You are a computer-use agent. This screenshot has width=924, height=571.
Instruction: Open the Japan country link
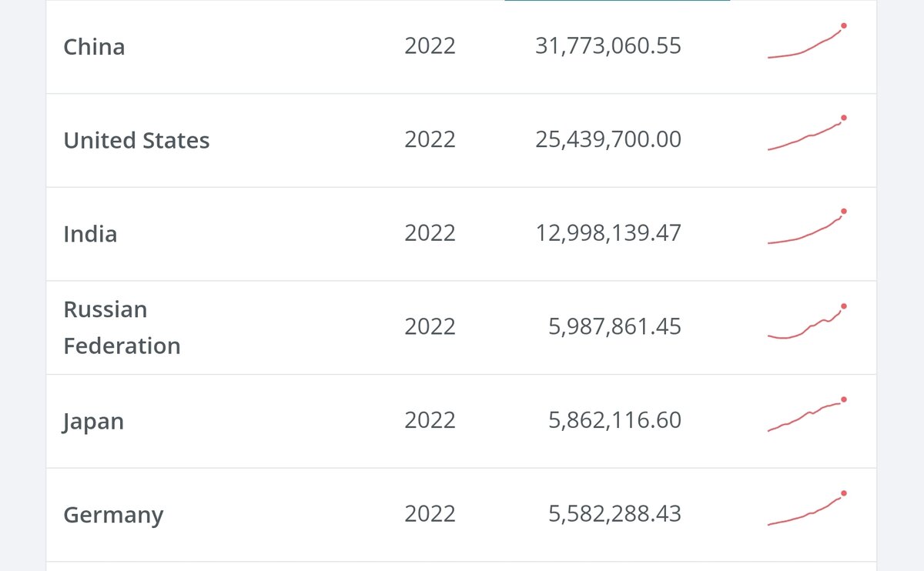93,422
